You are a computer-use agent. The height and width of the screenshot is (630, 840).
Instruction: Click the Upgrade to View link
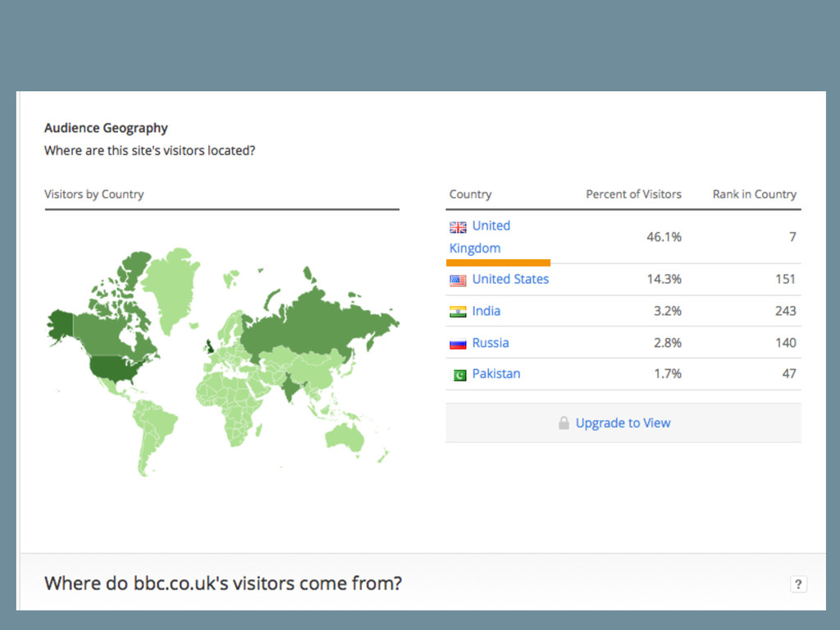[623, 422]
